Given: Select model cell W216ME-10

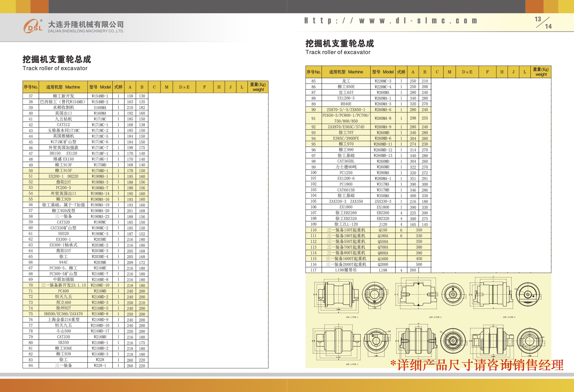Looking at the screenshot, I should [100, 285].
